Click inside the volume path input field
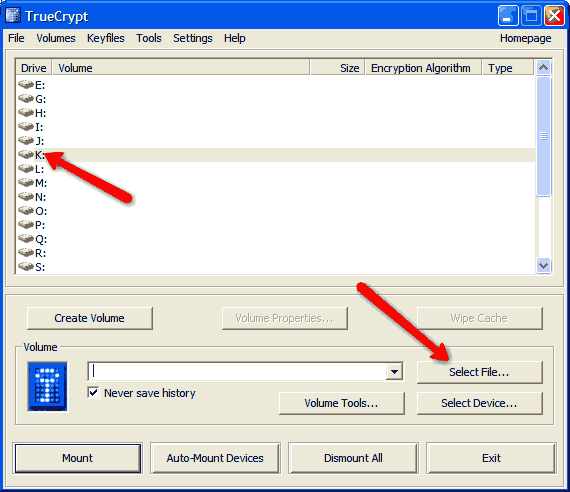 point(237,372)
